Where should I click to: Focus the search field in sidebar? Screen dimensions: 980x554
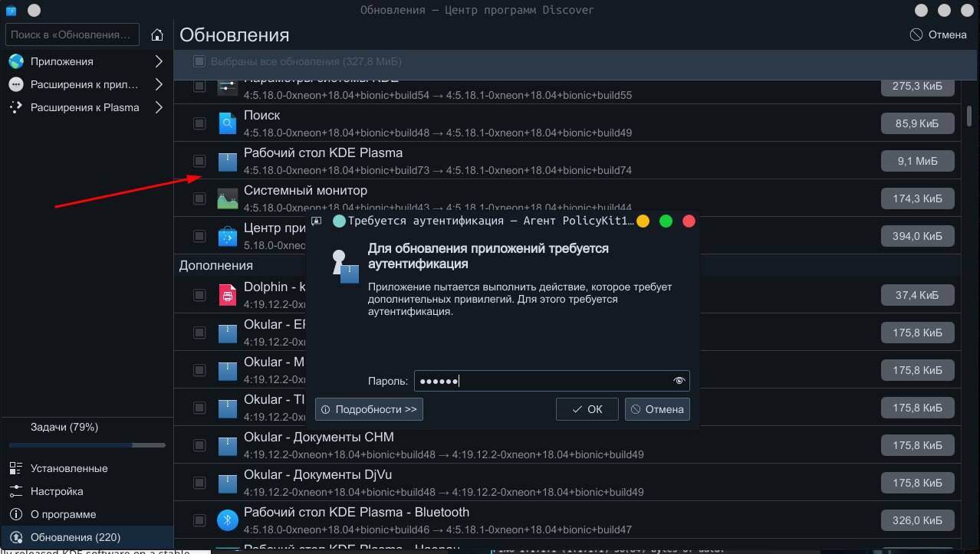tap(73, 34)
